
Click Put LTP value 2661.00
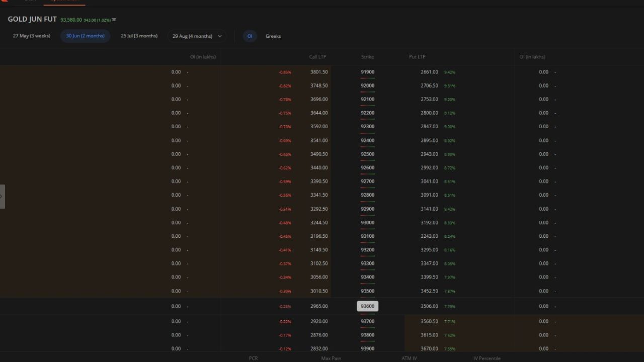pos(429,72)
